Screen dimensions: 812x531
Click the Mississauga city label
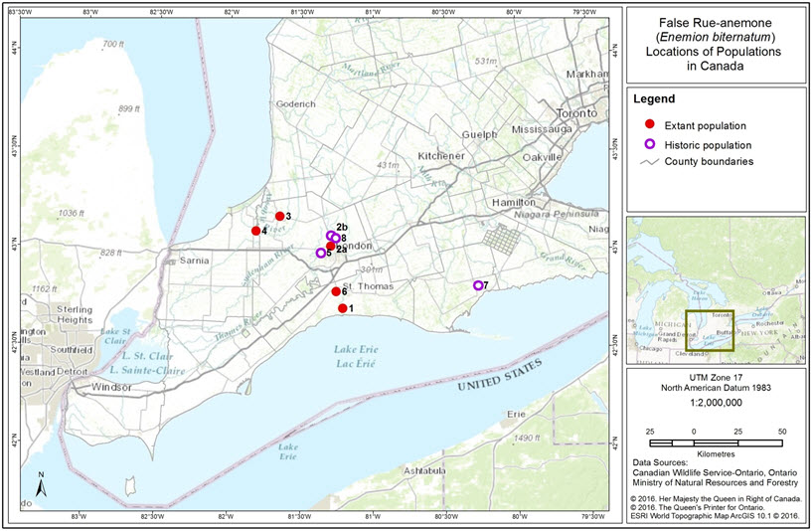[542, 129]
